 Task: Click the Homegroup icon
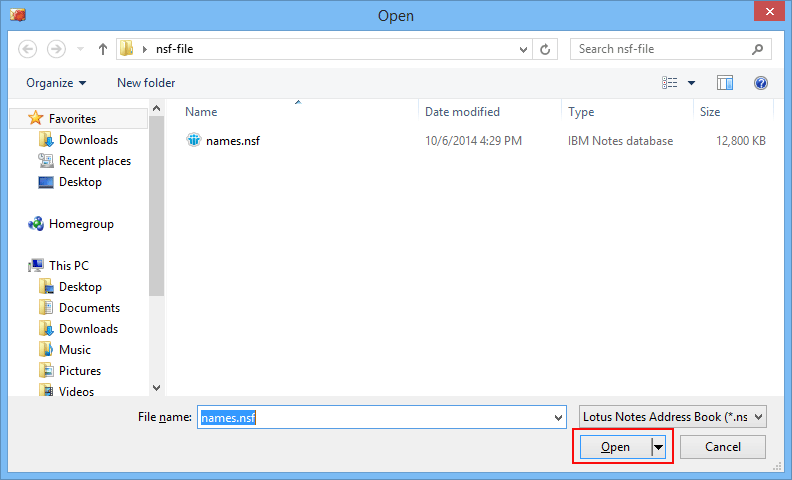click(36, 224)
